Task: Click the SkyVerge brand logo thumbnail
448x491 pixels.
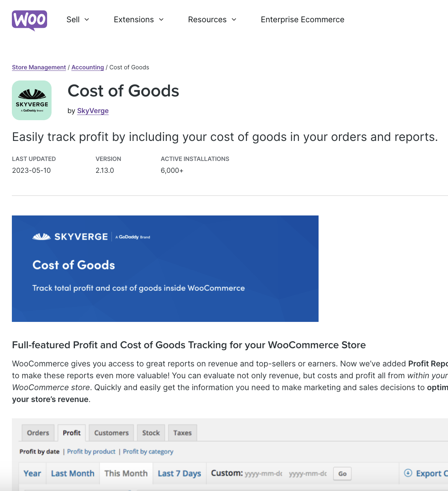Action: [x=32, y=100]
